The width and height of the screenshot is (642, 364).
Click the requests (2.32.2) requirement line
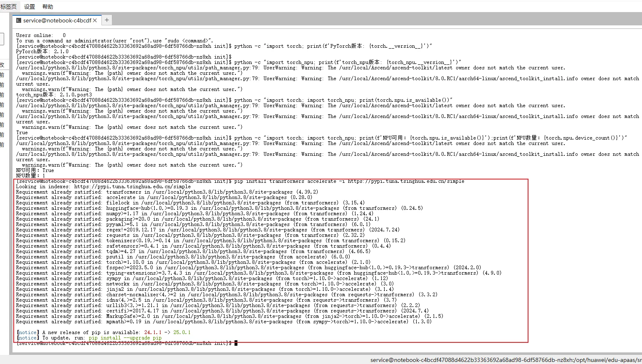point(190,235)
